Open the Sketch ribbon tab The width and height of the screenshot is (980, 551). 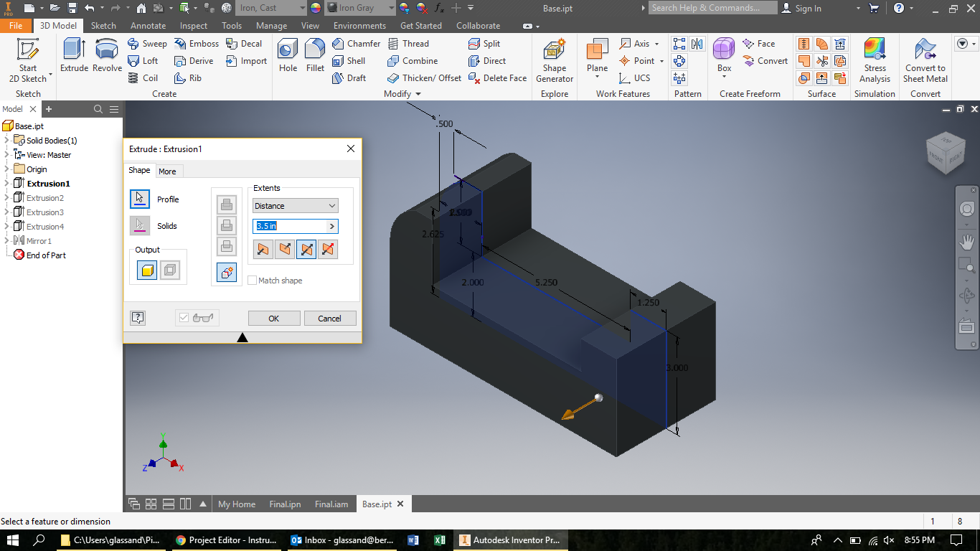click(x=103, y=26)
